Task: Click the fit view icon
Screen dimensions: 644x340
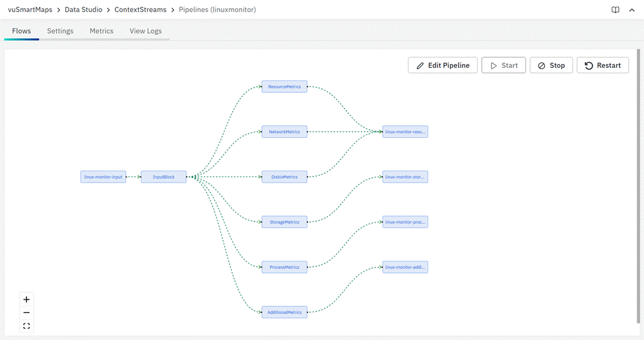Action: (26, 326)
